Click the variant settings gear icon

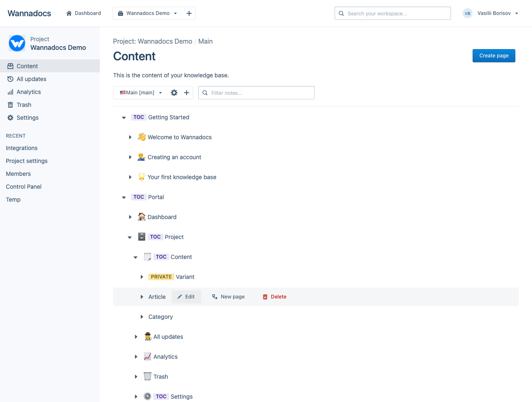coord(174,93)
